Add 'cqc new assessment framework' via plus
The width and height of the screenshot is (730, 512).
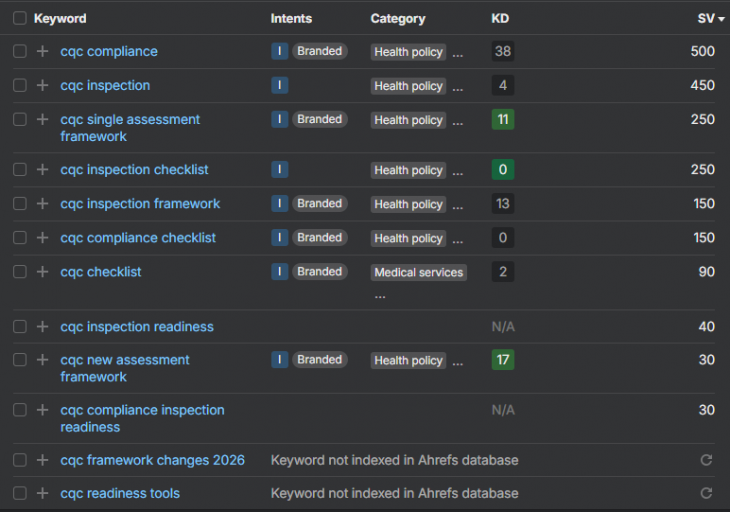(42, 359)
